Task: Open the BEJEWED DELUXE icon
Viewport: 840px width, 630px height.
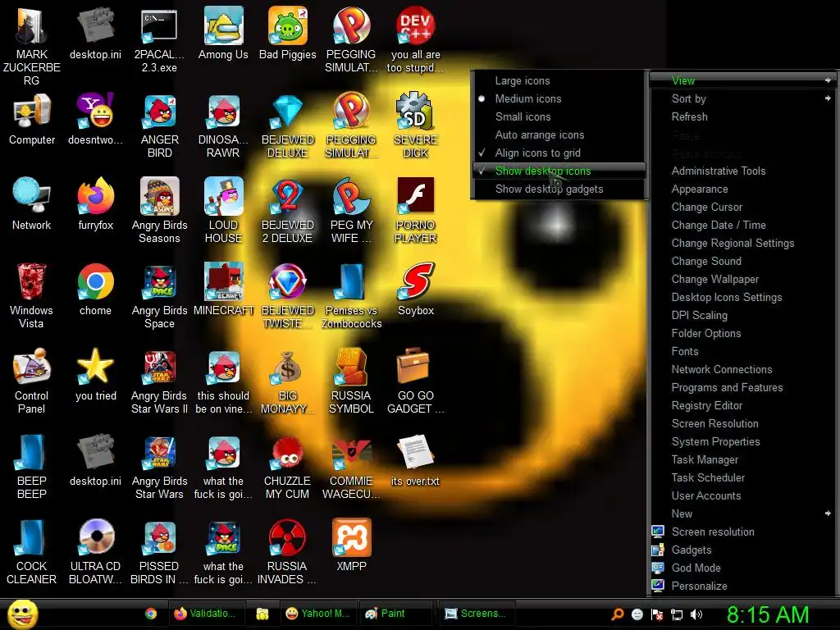Action: pos(288,126)
